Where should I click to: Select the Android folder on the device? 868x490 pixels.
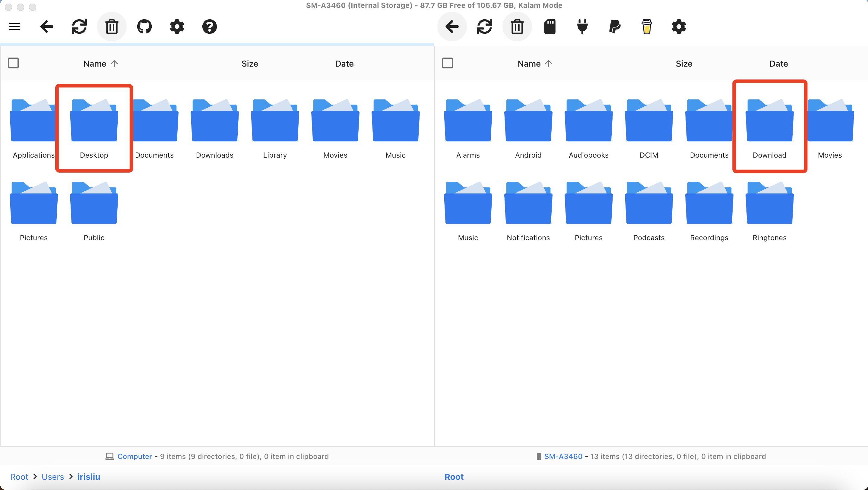[x=528, y=129]
